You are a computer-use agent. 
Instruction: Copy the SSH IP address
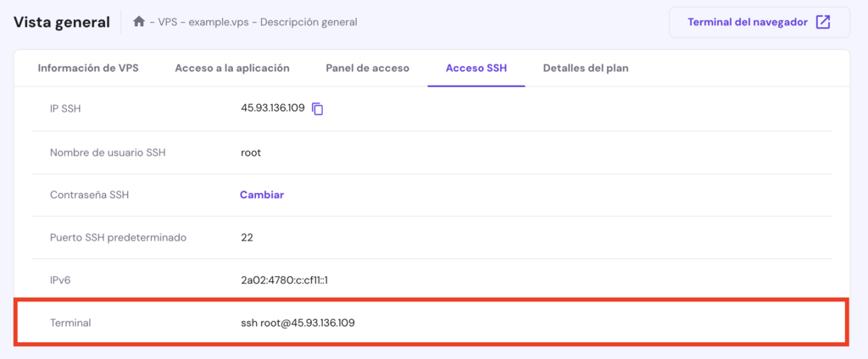318,109
